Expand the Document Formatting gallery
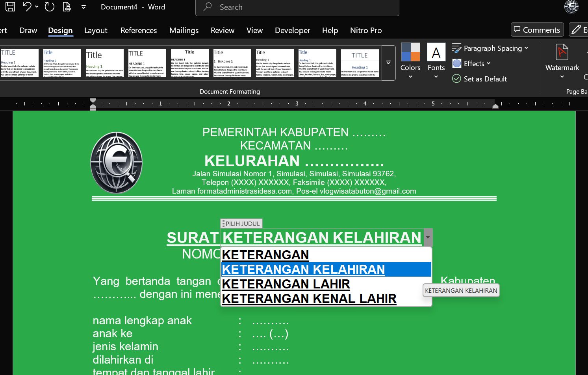 388,63
